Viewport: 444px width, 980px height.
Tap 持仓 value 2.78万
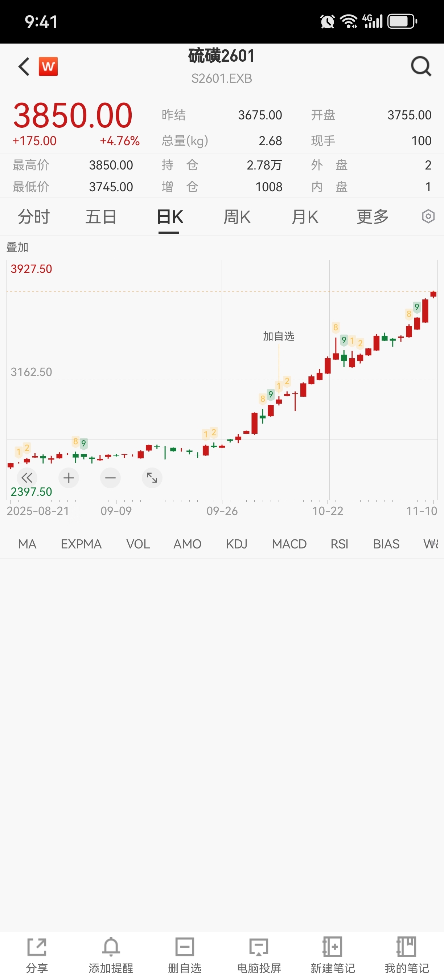264,165
